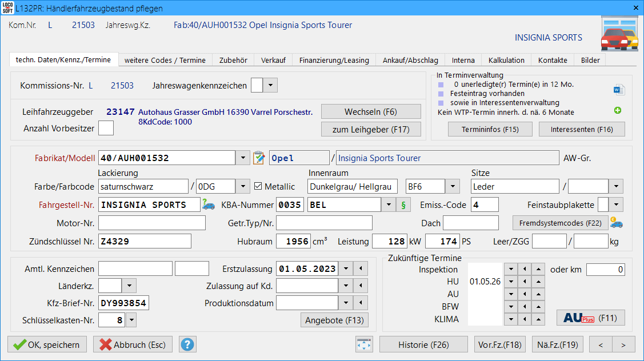The image size is (644, 361).
Task: Click the AU Plus (F11) button
Action: (x=590, y=318)
